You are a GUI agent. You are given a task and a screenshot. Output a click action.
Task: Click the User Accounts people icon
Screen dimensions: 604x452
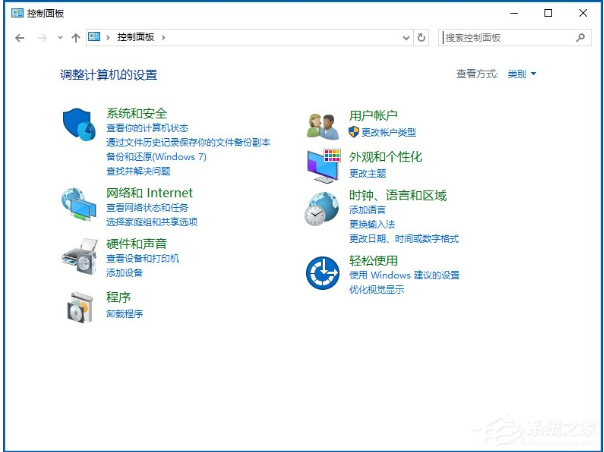(323, 125)
